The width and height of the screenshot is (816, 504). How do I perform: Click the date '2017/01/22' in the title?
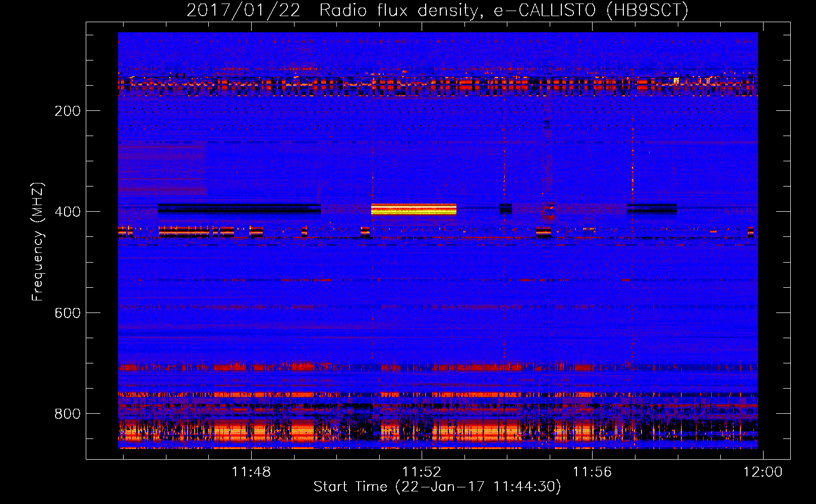(243, 10)
